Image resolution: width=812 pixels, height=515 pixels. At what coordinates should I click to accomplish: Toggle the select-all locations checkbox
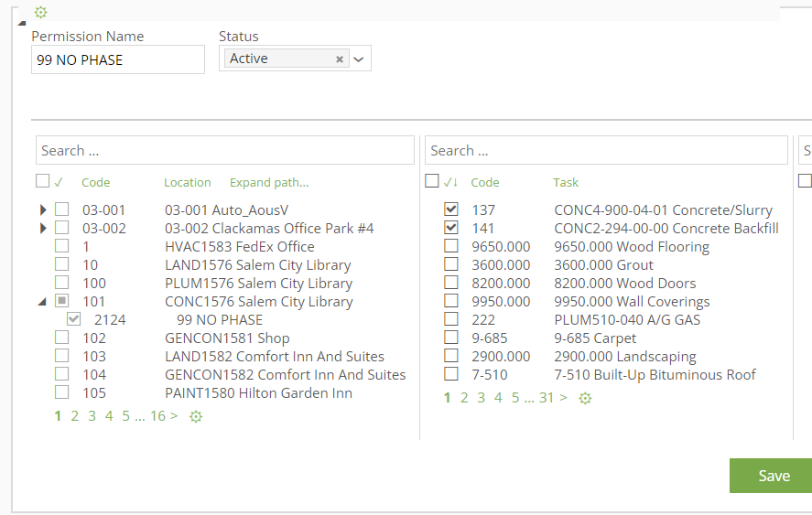click(x=42, y=180)
